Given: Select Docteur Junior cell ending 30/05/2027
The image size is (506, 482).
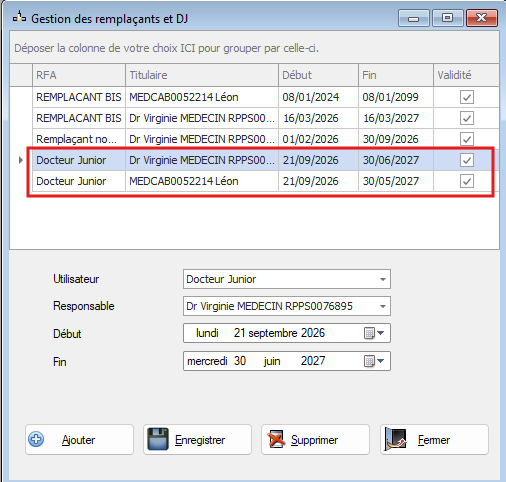Looking at the screenshot, I should (79, 181).
